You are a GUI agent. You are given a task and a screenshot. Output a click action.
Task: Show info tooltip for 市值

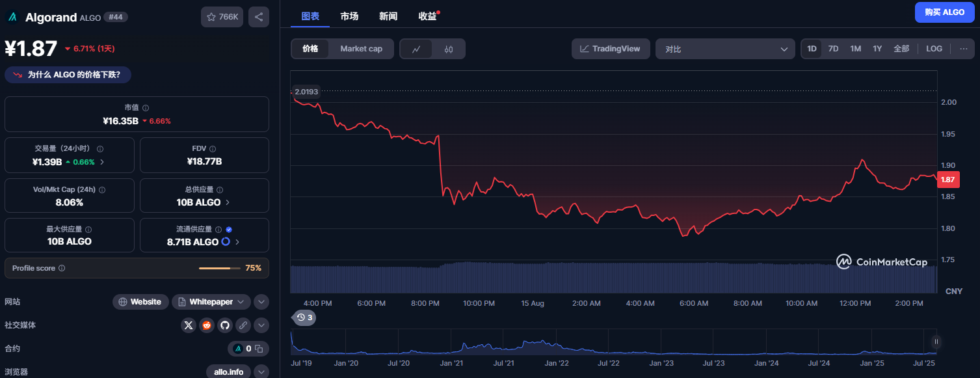point(146,108)
